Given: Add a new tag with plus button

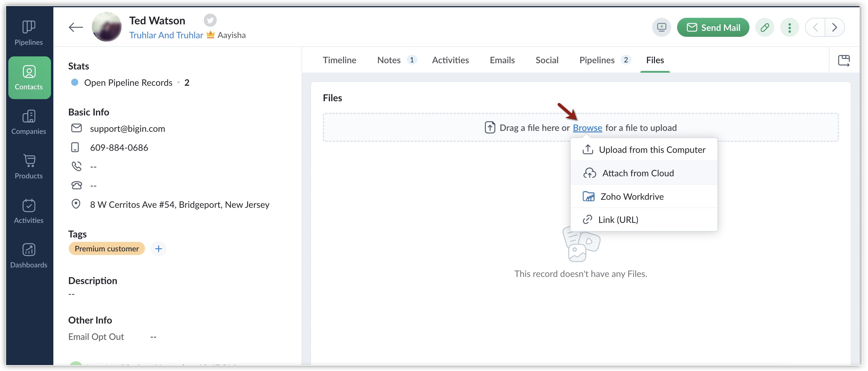Looking at the screenshot, I should 158,249.
